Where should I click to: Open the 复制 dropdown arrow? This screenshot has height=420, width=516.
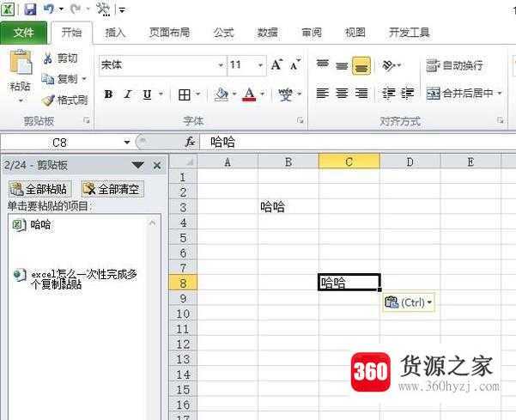click(84, 79)
